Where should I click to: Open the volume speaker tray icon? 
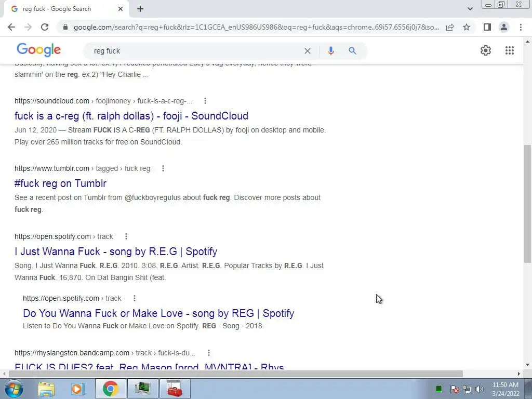click(x=480, y=389)
